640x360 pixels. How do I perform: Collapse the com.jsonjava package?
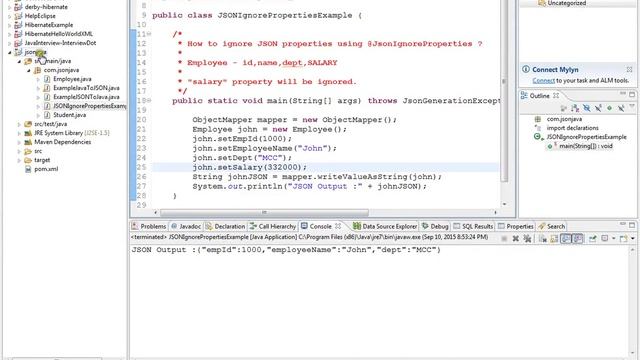tap(29, 70)
